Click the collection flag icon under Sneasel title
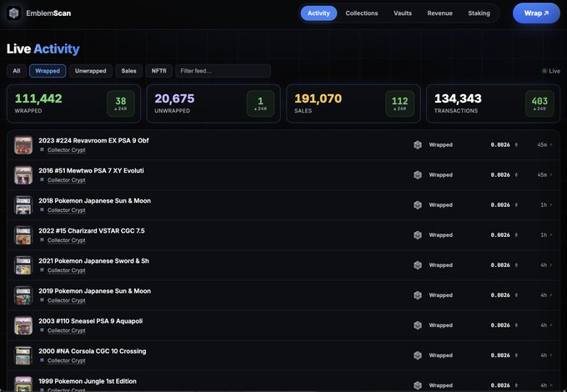 [x=42, y=329]
